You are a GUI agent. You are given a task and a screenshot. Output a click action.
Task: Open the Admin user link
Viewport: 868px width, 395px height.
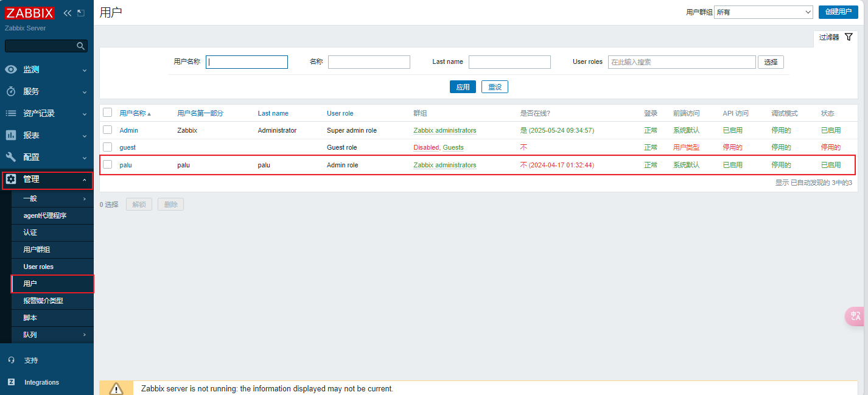click(128, 130)
